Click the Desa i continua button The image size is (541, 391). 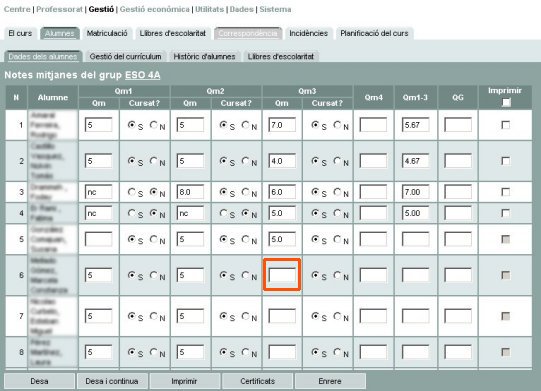point(112,381)
